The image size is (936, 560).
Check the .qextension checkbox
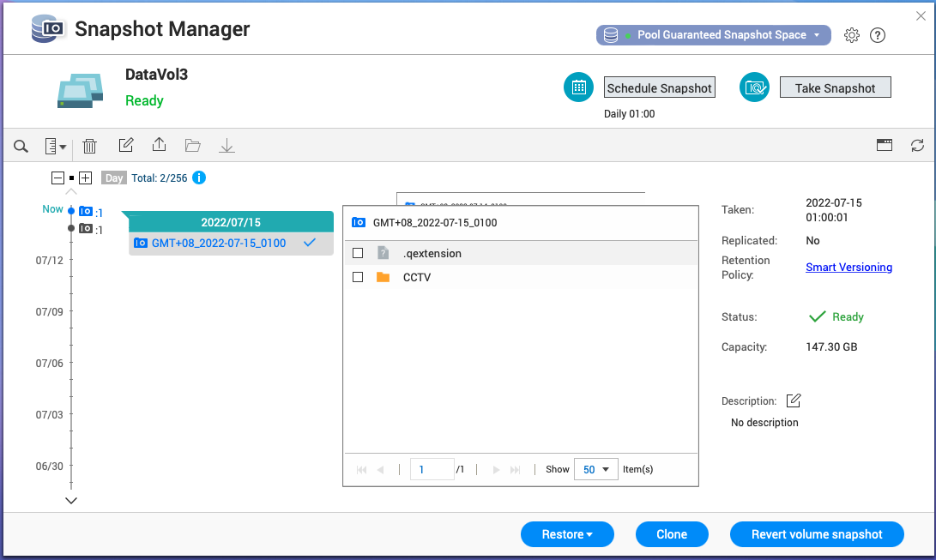[x=359, y=253]
